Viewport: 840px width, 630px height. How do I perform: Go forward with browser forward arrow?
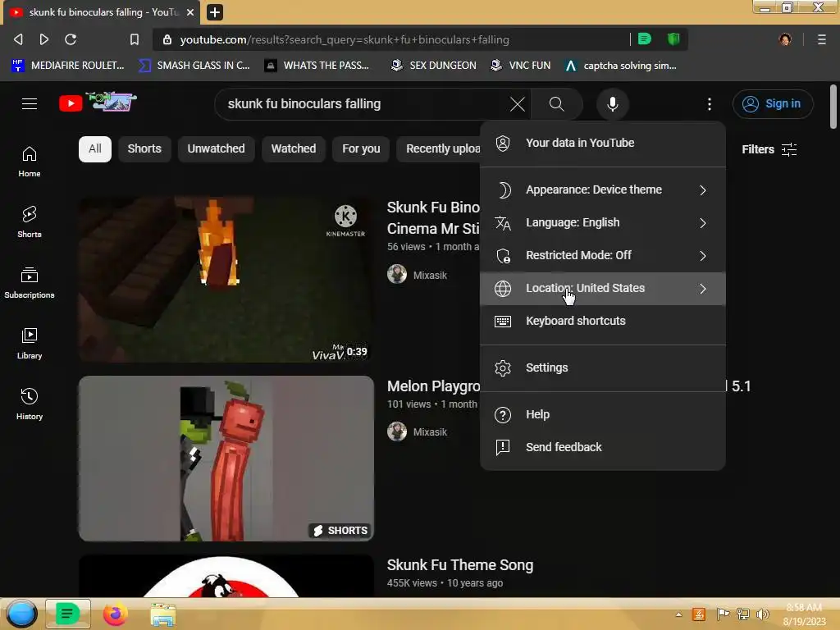[x=44, y=39]
